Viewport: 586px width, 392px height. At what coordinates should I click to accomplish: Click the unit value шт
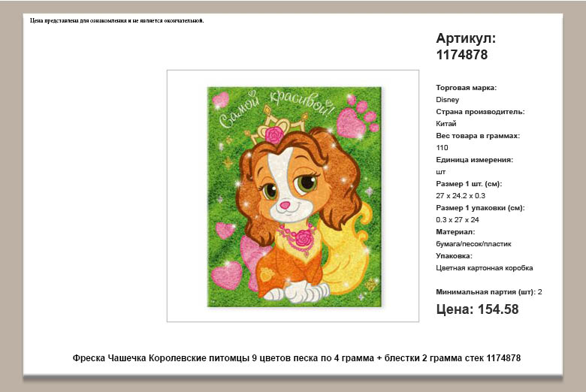(440, 172)
